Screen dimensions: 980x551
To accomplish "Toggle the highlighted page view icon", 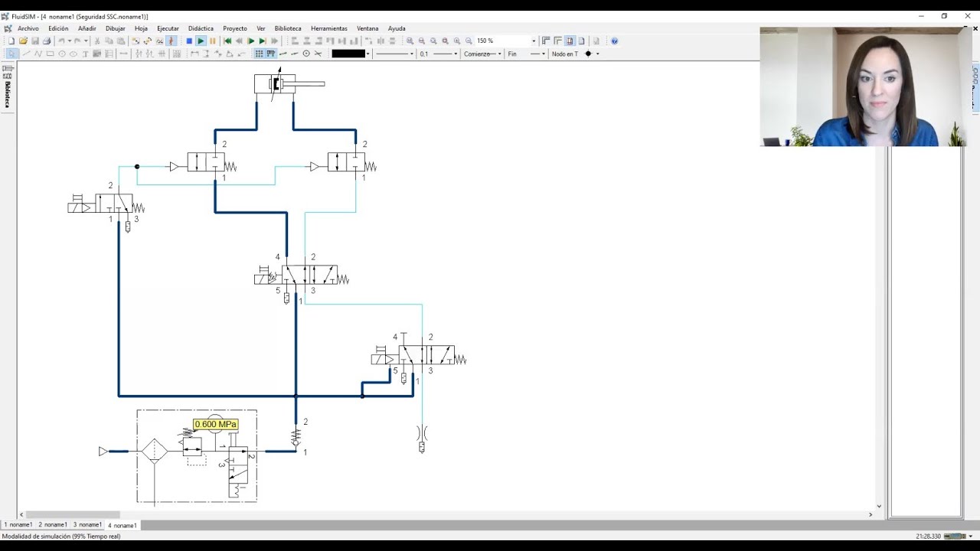I will [570, 41].
